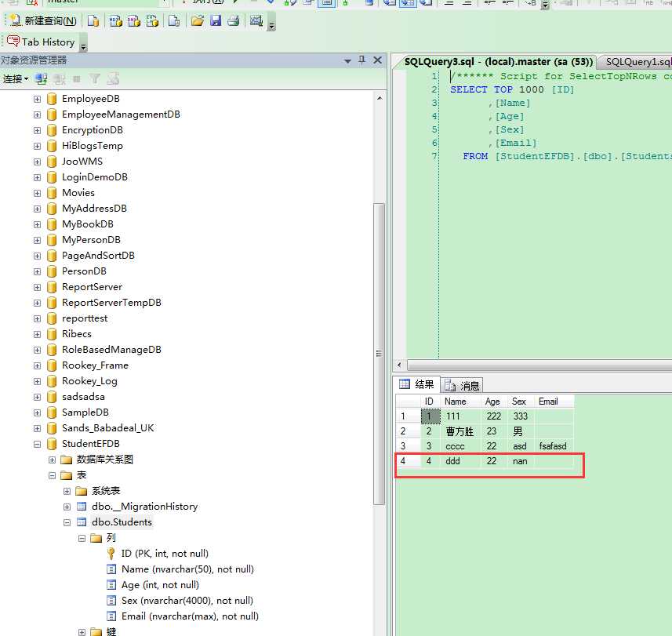672x636 pixels.
Task: Select the Name (nvarchar(50)) column
Action: (x=187, y=569)
